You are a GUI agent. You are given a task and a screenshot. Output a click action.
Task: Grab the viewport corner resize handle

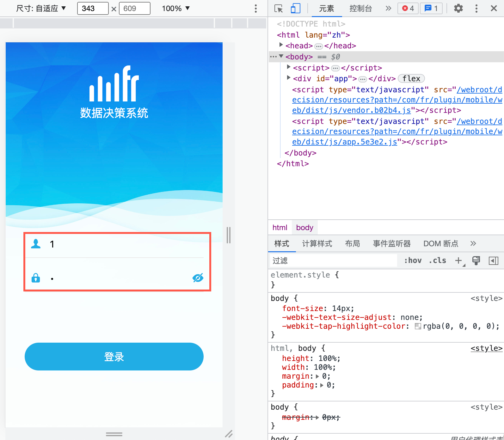(x=229, y=434)
